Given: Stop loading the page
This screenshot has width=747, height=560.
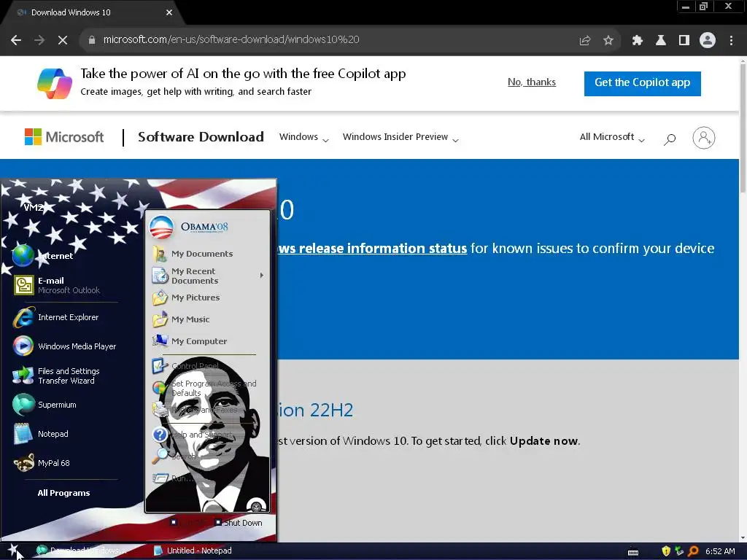Looking at the screenshot, I should point(63,40).
